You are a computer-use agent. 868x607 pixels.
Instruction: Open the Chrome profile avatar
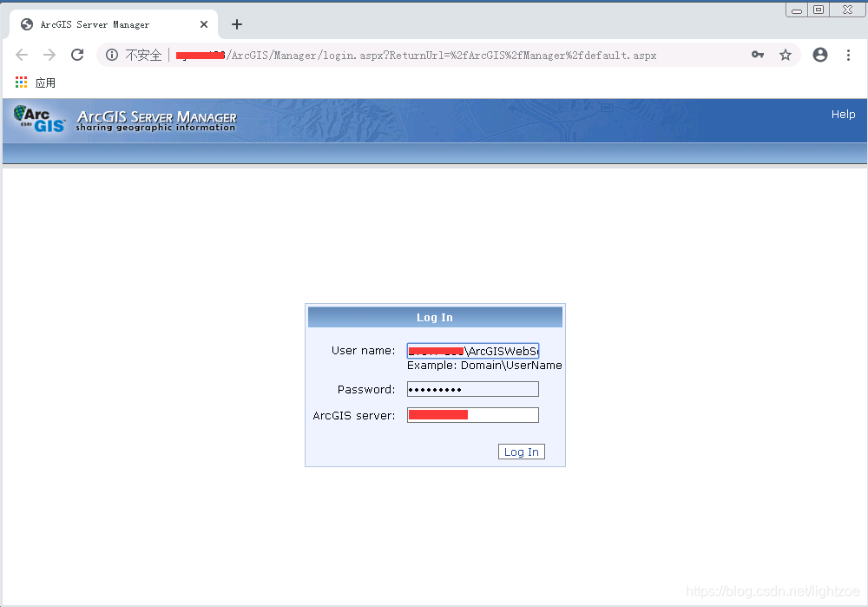click(820, 55)
